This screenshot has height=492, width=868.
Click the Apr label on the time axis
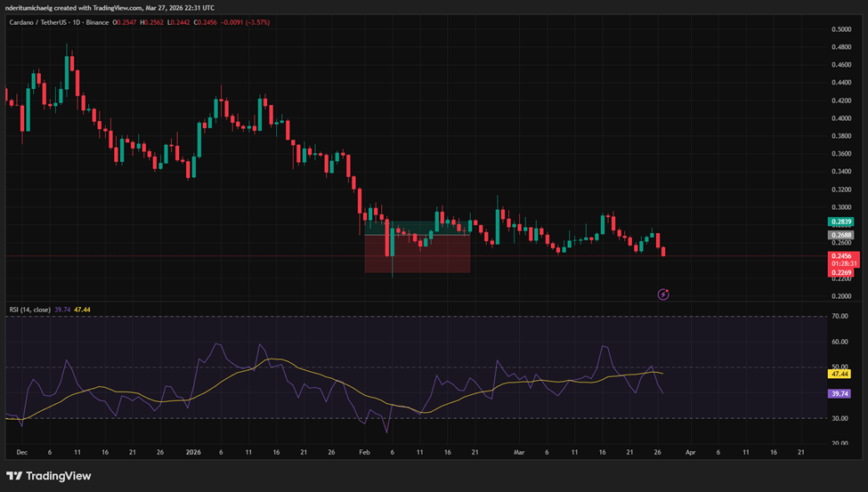(x=689, y=452)
